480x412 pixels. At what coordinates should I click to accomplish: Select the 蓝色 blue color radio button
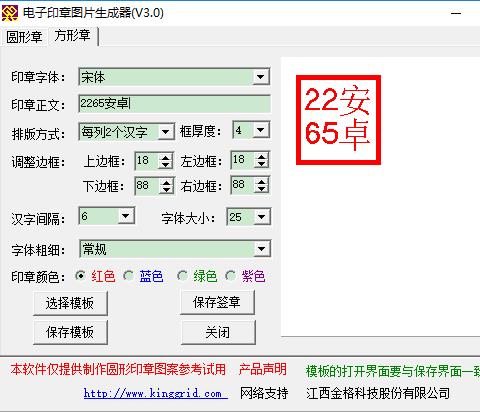(128, 276)
